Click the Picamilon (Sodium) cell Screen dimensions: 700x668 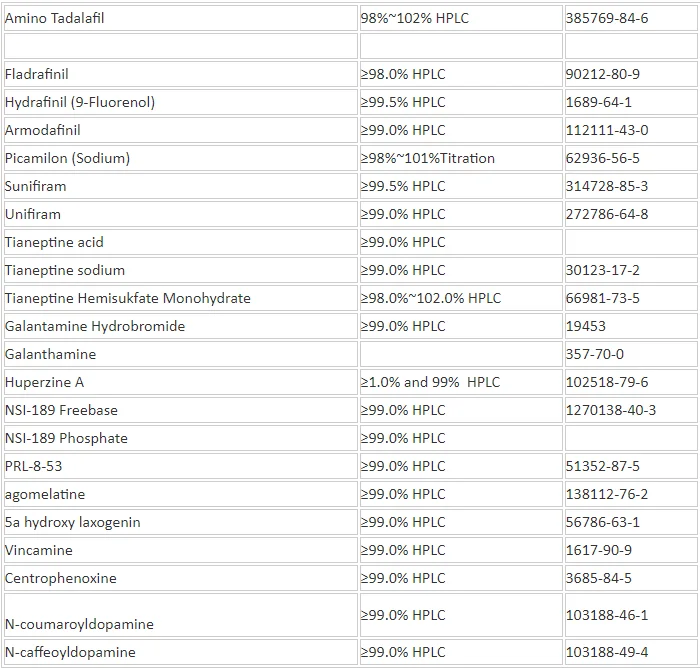pos(67,158)
